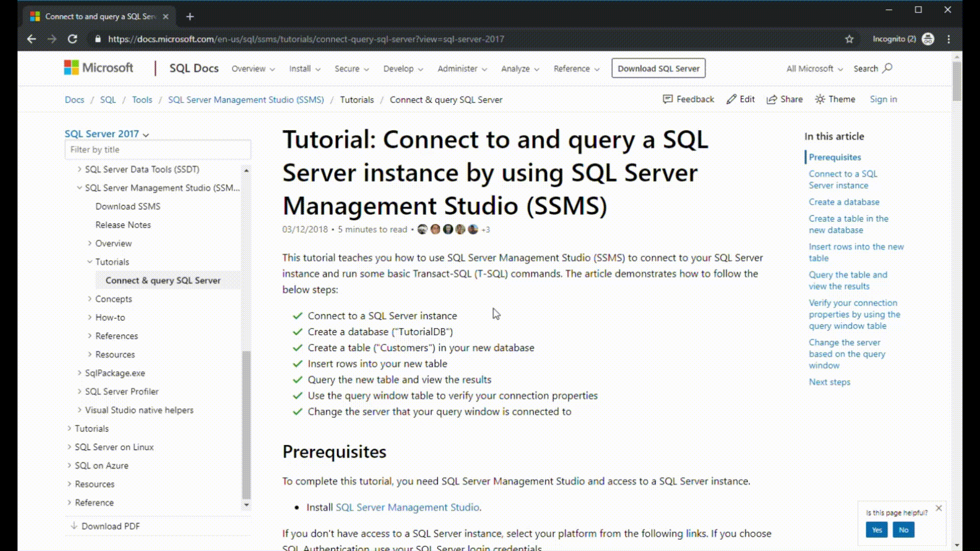Image resolution: width=980 pixels, height=551 pixels.
Task: Open the Install menu in top navigation
Action: (x=303, y=69)
